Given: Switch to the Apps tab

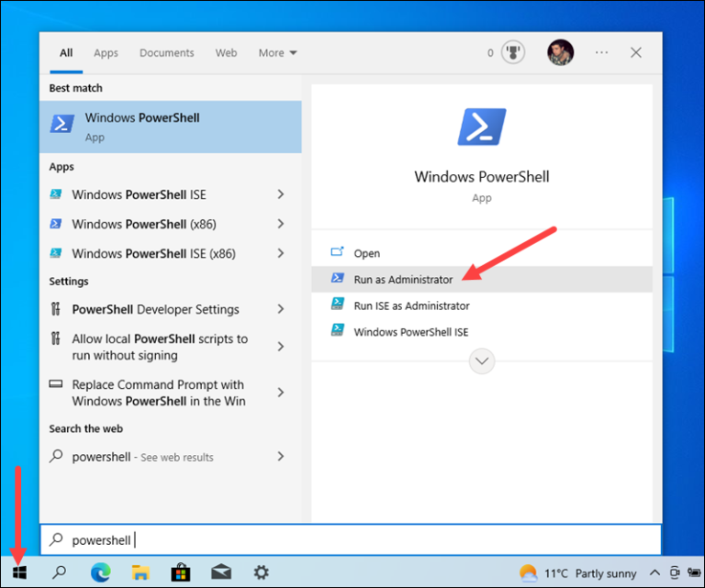Looking at the screenshot, I should point(106,53).
